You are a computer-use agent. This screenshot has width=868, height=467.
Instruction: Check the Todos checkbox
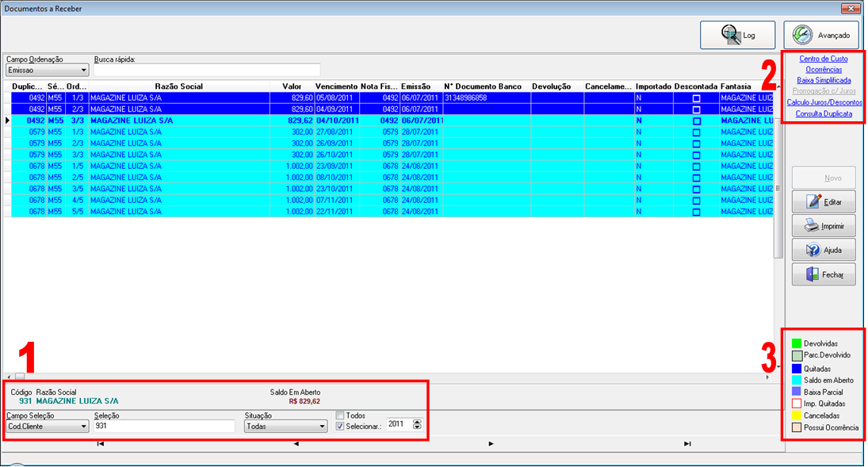tap(340, 415)
